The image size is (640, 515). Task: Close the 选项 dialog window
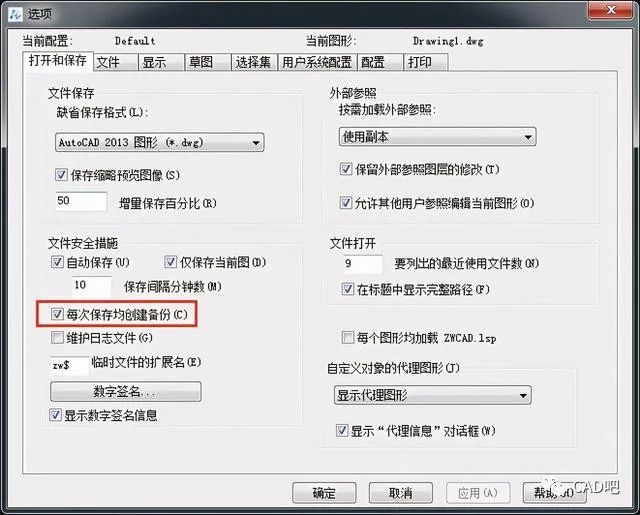tap(610, 10)
